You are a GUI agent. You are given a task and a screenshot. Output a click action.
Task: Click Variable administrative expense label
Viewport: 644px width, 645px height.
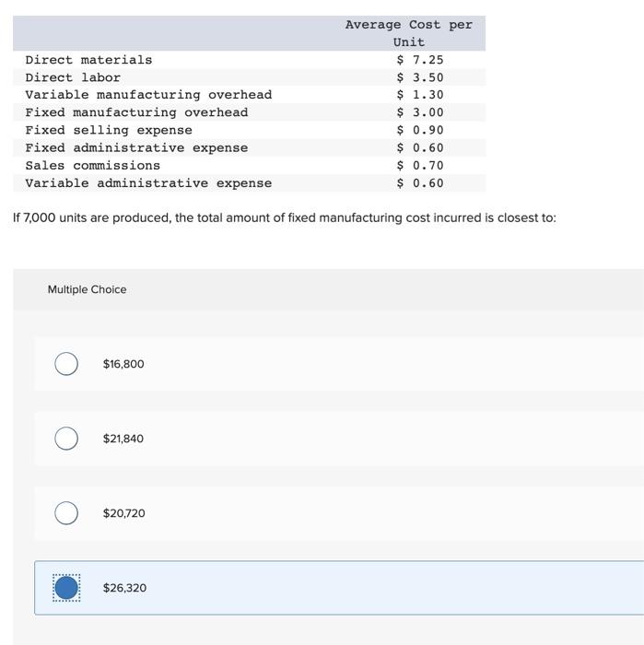click(148, 183)
